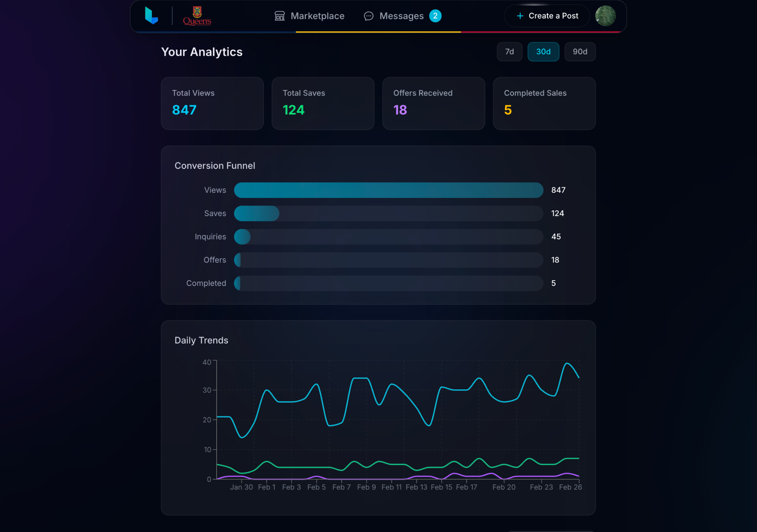Click the Messages chat bubble icon
The image size is (757, 532).
click(369, 16)
